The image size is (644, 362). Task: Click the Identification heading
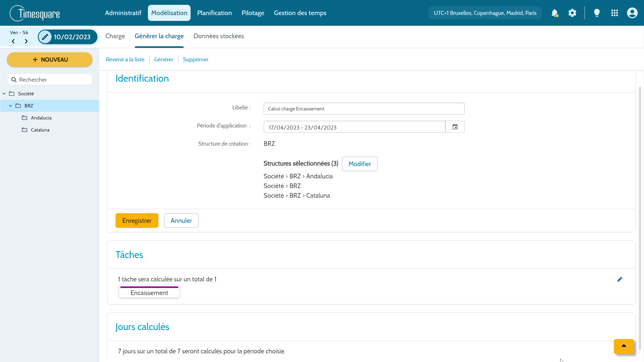pos(142,79)
